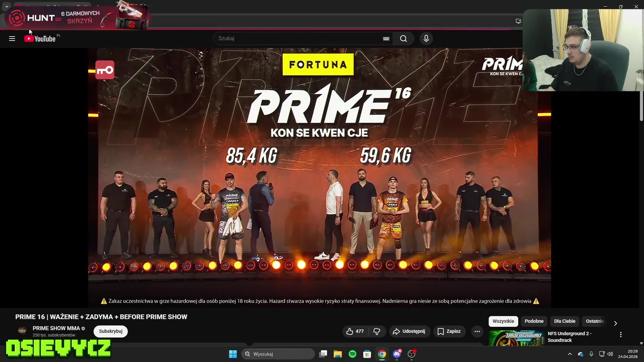Switch to Chrome on the taskbar
Viewport: 644px width, 362px height.
[x=382, y=354]
